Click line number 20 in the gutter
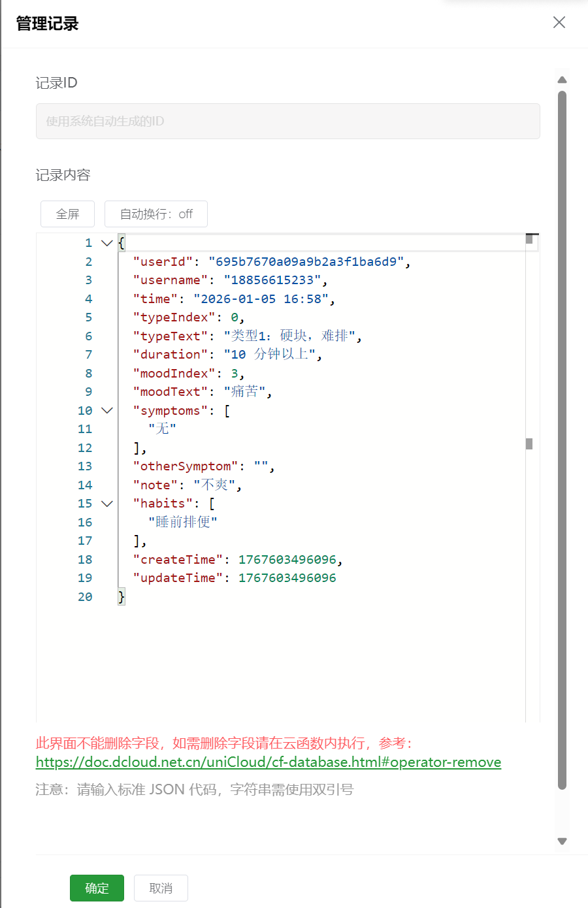The height and width of the screenshot is (908, 588). [x=85, y=596]
